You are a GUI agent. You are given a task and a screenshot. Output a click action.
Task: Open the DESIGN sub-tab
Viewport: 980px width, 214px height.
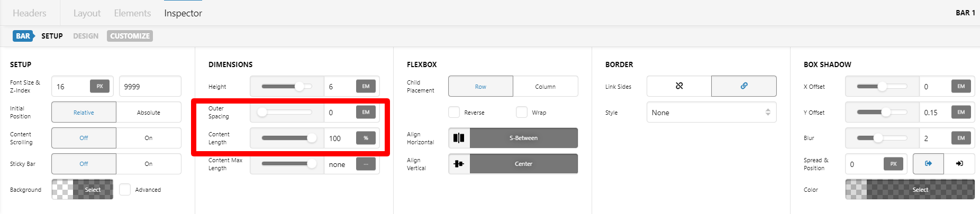(86, 36)
